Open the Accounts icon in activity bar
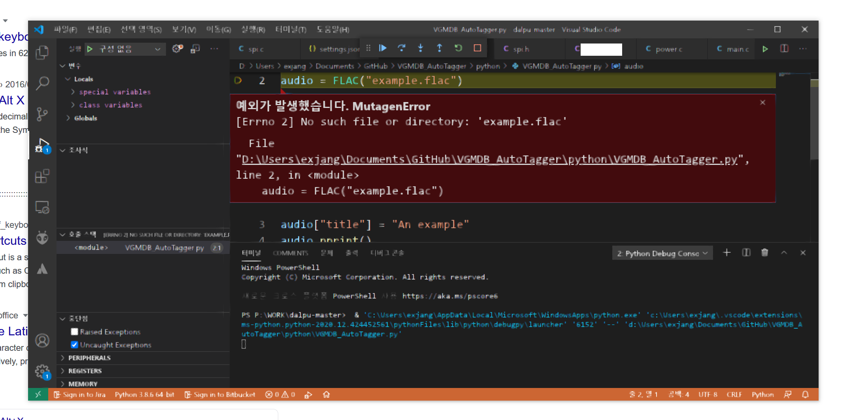868x420 pixels. point(42,341)
